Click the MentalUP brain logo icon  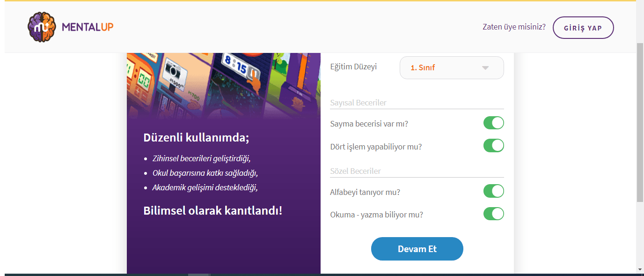(42, 27)
